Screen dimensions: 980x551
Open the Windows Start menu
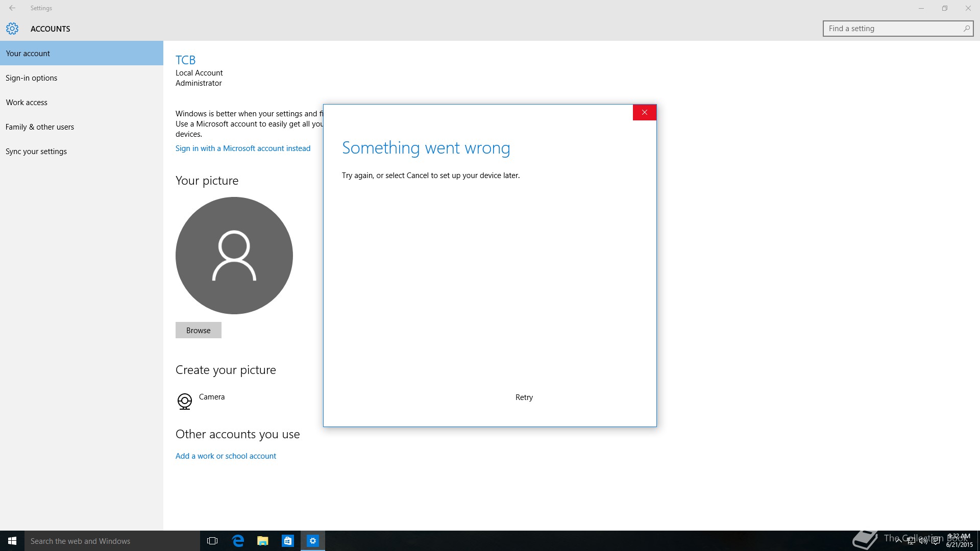click(x=12, y=541)
